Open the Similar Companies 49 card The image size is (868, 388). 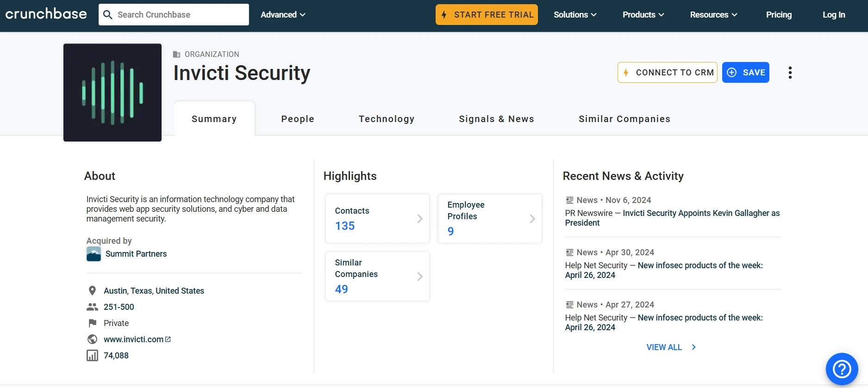coord(377,276)
